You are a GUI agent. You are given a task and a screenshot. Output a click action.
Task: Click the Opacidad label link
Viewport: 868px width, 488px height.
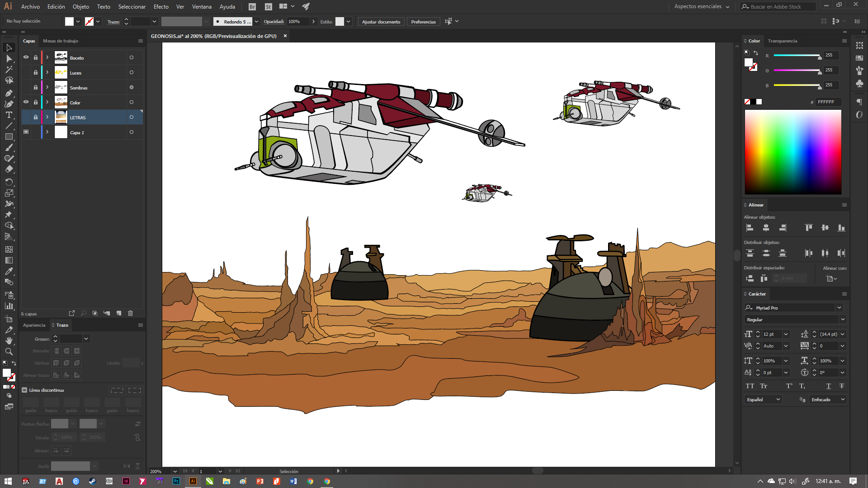274,22
